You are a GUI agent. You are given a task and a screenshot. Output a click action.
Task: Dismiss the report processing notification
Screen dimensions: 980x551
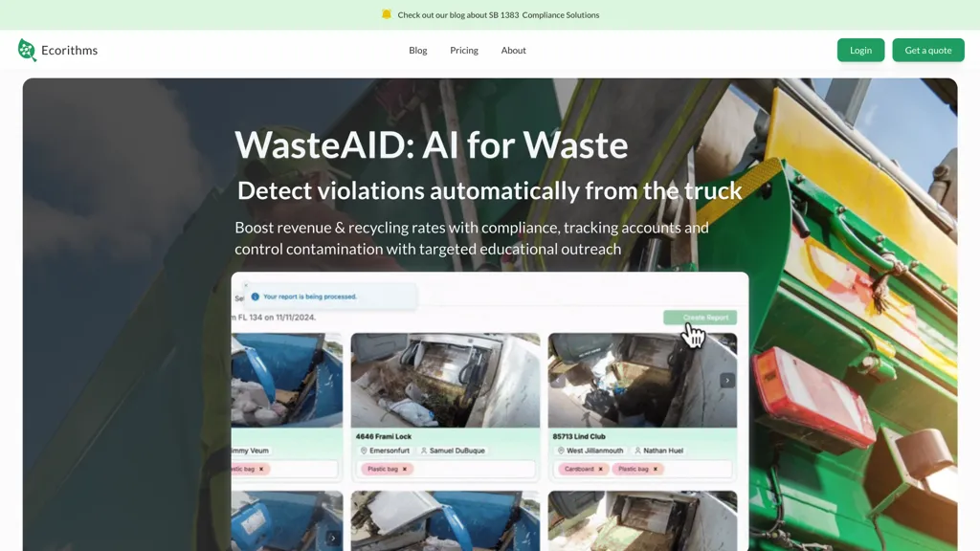[x=246, y=285]
